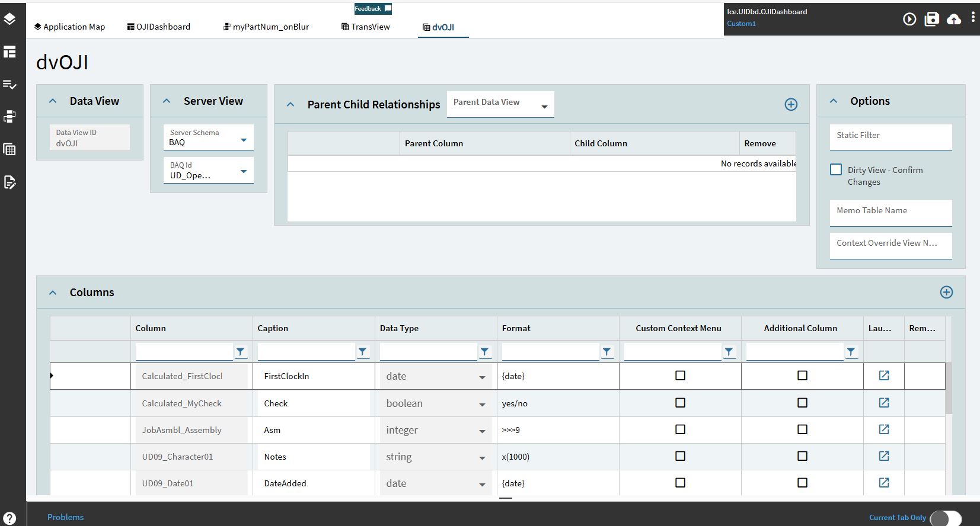Toggle the Current Tab Only switch

tap(946, 518)
